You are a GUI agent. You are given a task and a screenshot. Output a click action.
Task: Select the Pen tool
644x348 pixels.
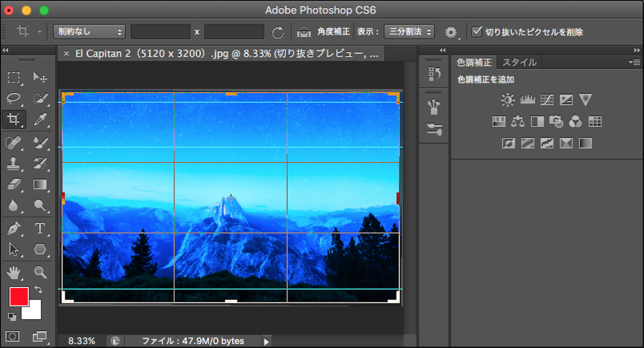(14, 228)
